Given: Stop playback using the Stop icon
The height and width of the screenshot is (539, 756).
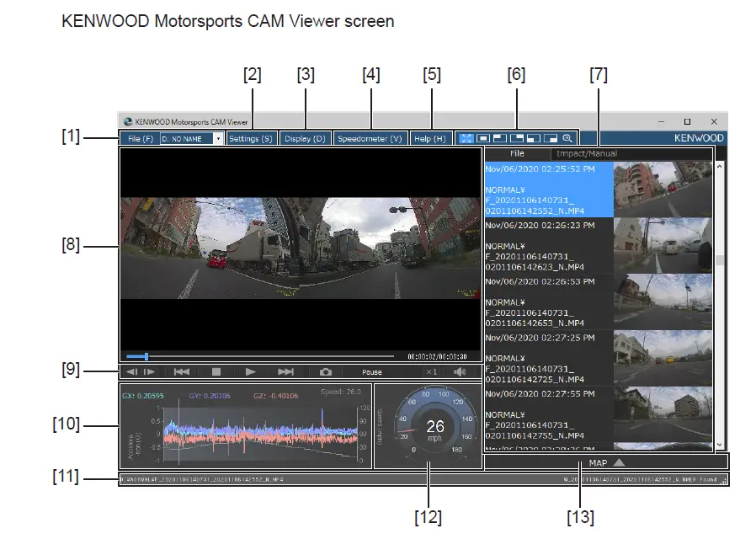Looking at the screenshot, I should [x=217, y=371].
